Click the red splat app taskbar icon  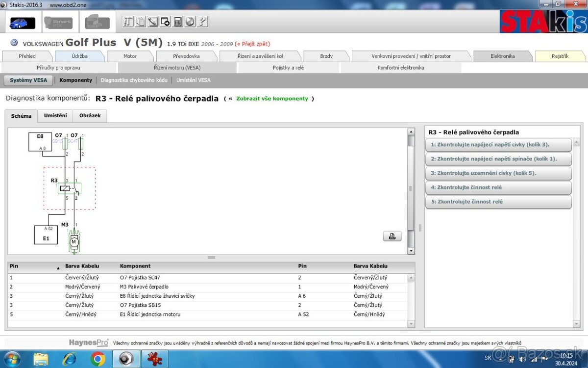155,359
